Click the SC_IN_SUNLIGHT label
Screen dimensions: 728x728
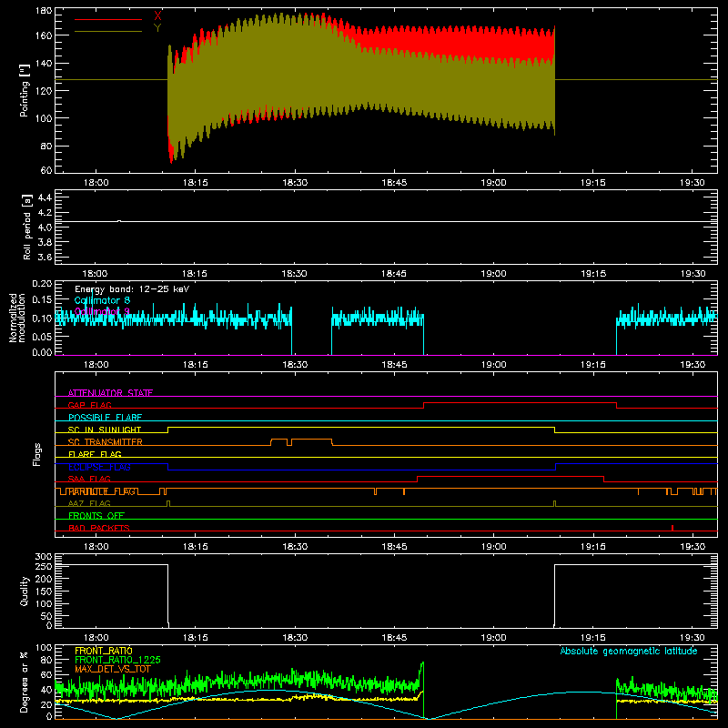pos(105,430)
